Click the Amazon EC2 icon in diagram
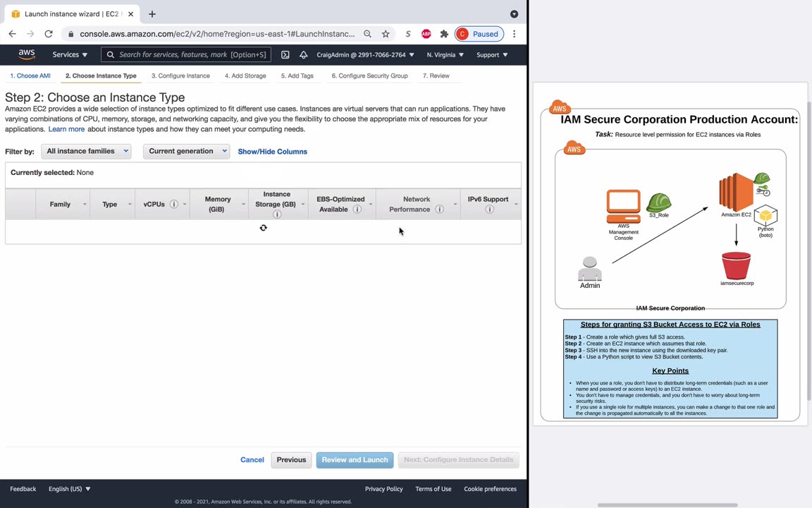 (x=736, y=192)
